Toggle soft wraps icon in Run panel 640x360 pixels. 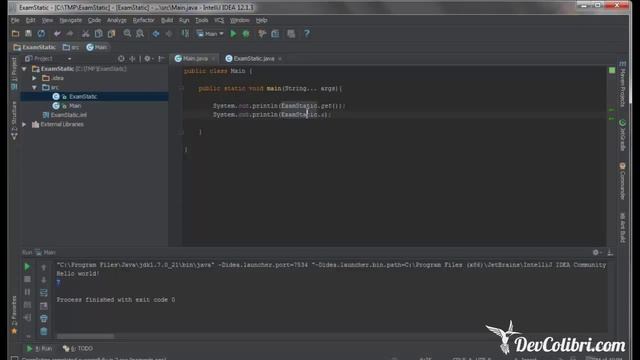pyautogui.click(x=44, y=292)
